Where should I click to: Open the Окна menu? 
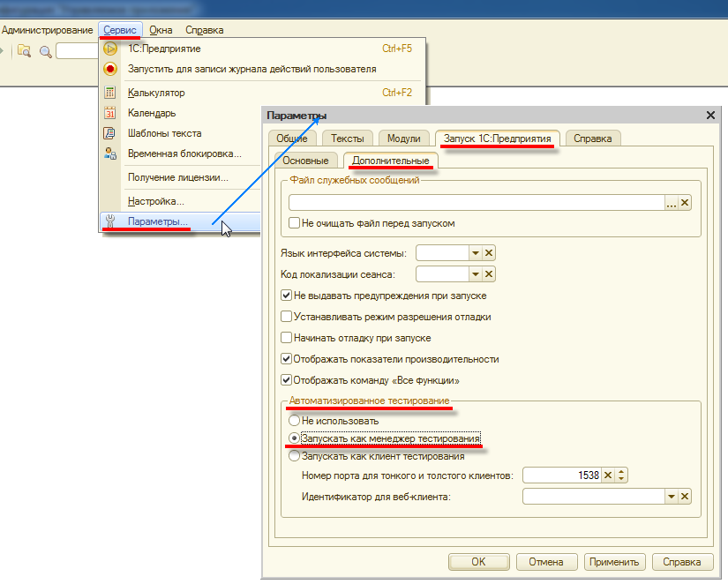coord(160,30)
